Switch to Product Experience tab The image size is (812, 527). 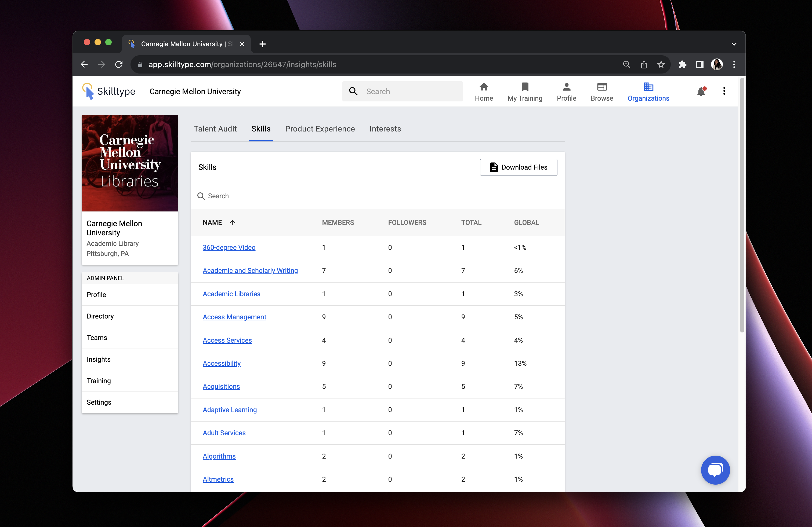coord(320,129)
